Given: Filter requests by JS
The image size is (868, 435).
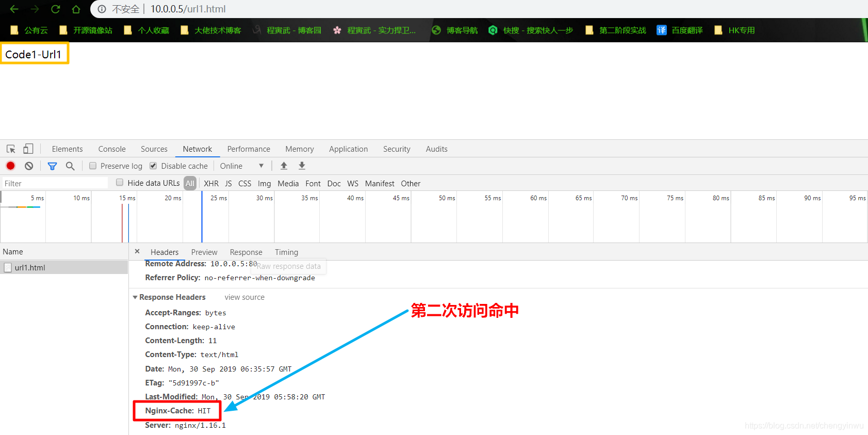Looking at the screenshot, I should [228, 183].
